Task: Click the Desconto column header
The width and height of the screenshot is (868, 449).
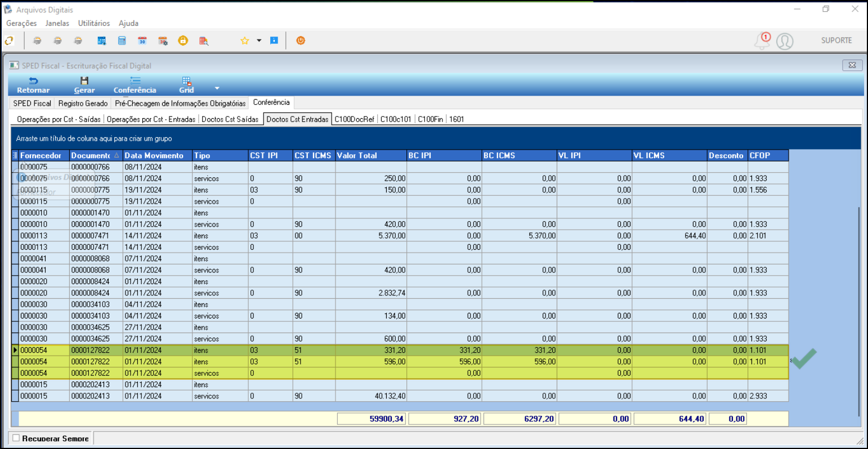Action: [727, 155]
